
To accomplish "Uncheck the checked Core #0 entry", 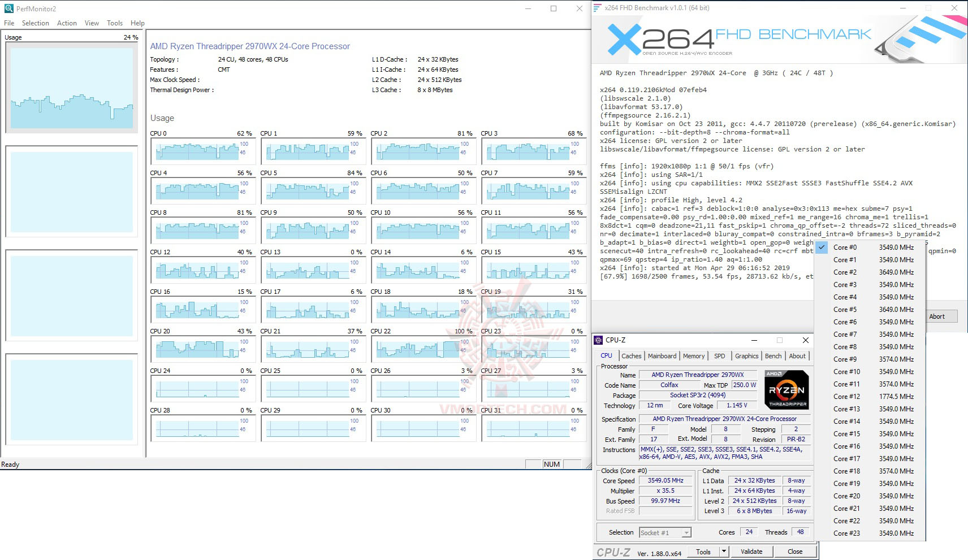I will click(870, 248).
